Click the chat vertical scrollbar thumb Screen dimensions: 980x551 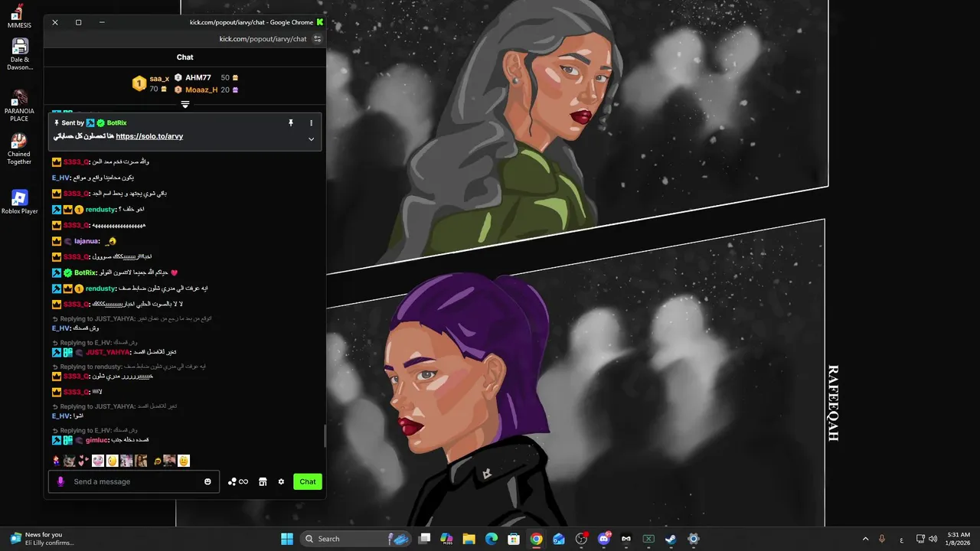(325, 435)
